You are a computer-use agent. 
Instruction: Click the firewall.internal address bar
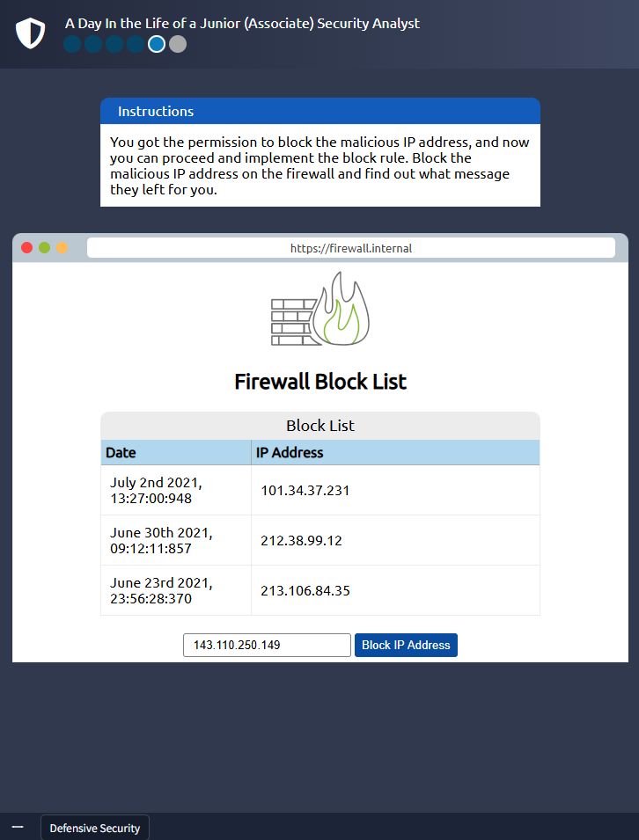351,248
